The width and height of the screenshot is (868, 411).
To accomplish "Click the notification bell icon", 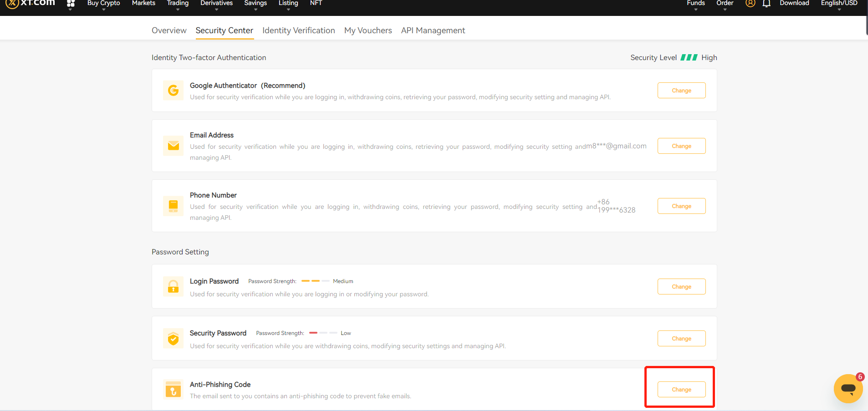I will tap(766, 4).
